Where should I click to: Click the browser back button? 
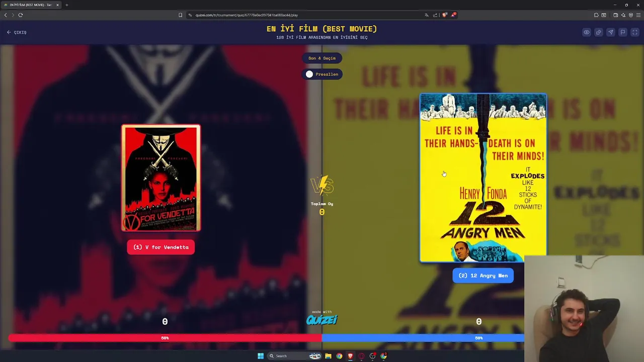coord(6,15)
